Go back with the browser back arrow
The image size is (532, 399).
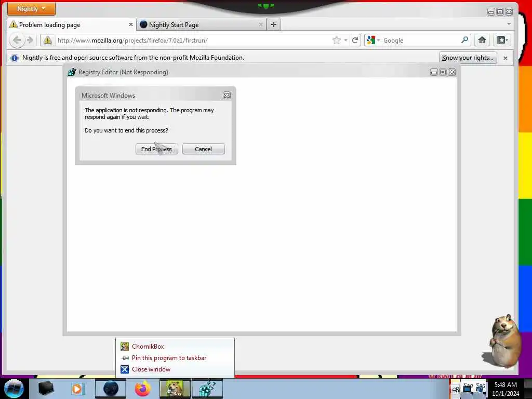click(17, 41)
